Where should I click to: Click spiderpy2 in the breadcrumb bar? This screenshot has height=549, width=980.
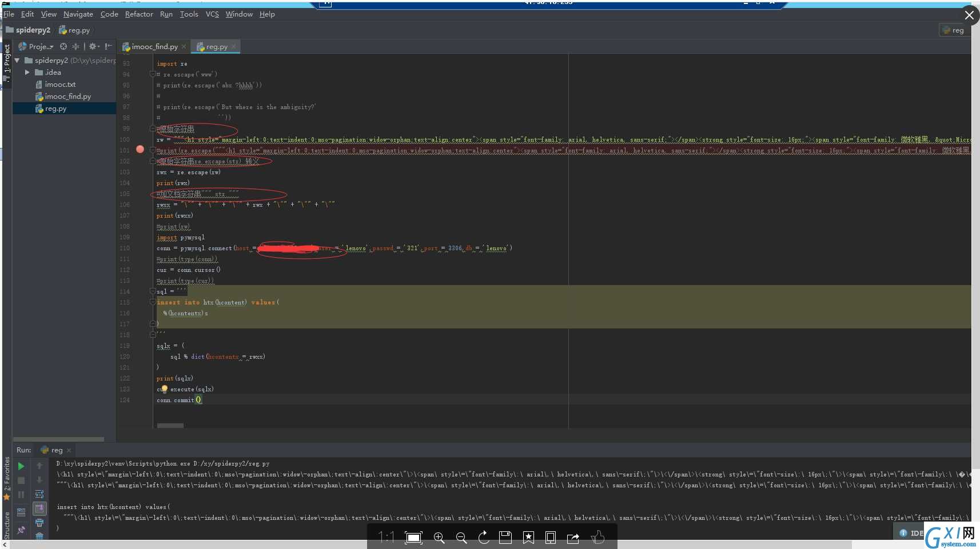click(x=28, y=30)
